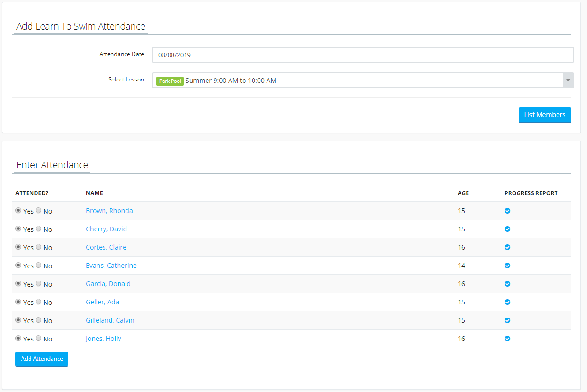Click the Attendance Date input field
The width and height of the screenshot is (587, 392).
pyautogui.click(x=363, y=55)
